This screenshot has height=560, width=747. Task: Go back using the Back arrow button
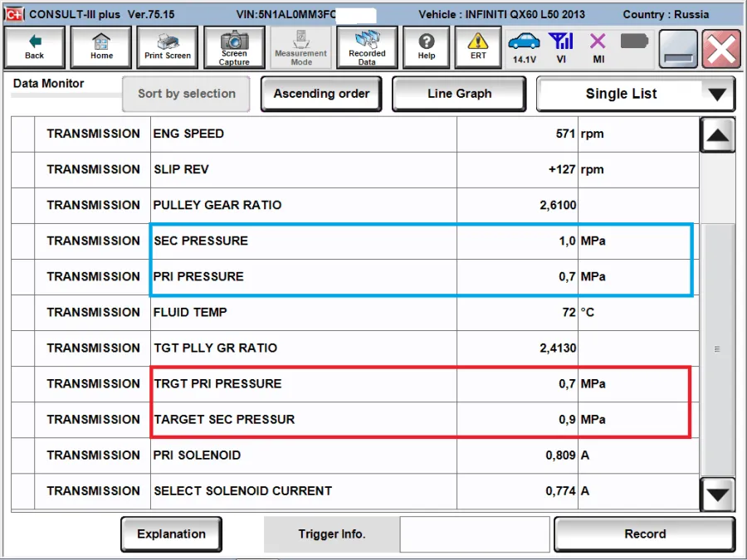click(34, 47)
